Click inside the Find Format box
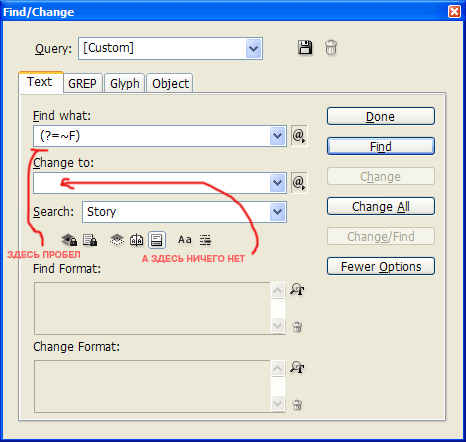 [x=153, y=308]
